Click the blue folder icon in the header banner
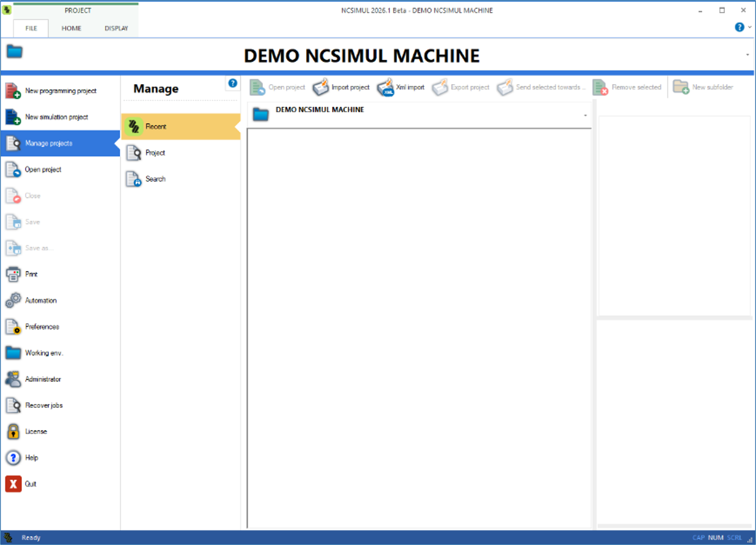Viewport: 756px width, 545px height. pos(14,52)
